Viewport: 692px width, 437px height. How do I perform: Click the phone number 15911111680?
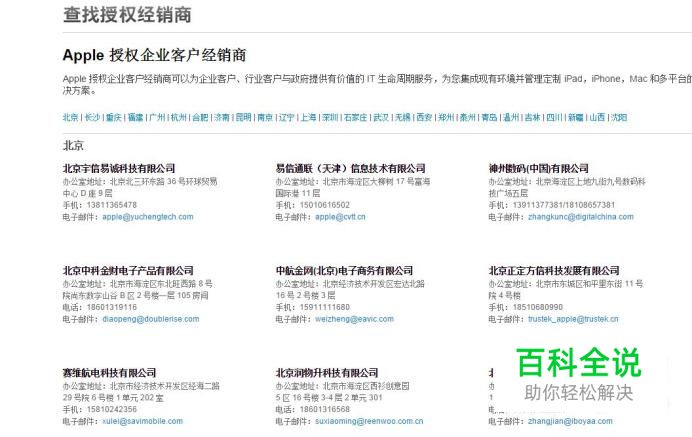(325, 307)
